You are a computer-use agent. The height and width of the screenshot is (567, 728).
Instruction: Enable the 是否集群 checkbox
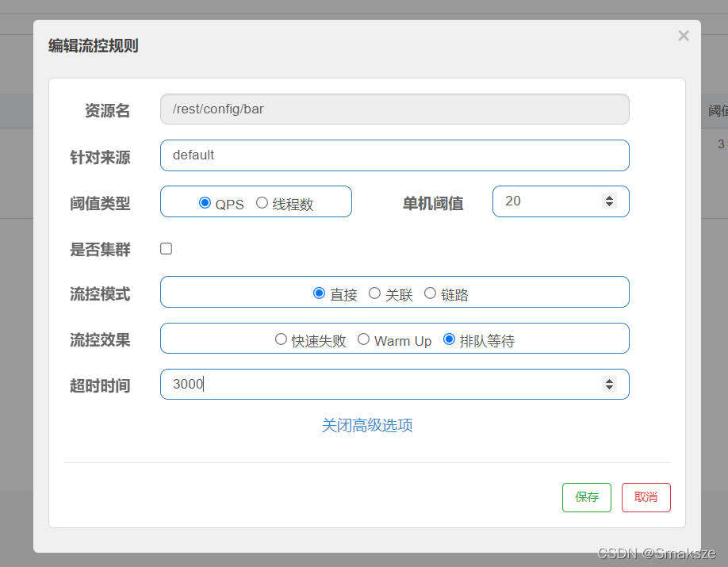[166, 248]
